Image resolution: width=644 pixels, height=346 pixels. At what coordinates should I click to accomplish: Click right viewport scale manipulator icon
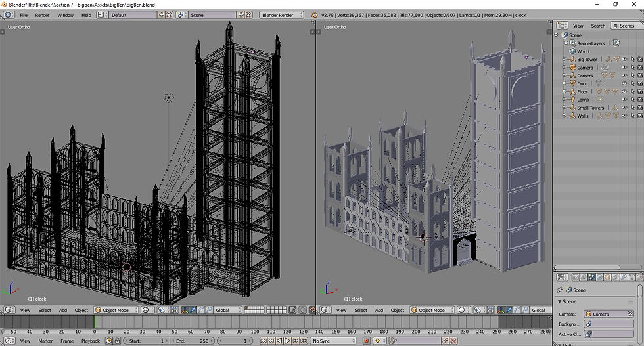[524, 310]
